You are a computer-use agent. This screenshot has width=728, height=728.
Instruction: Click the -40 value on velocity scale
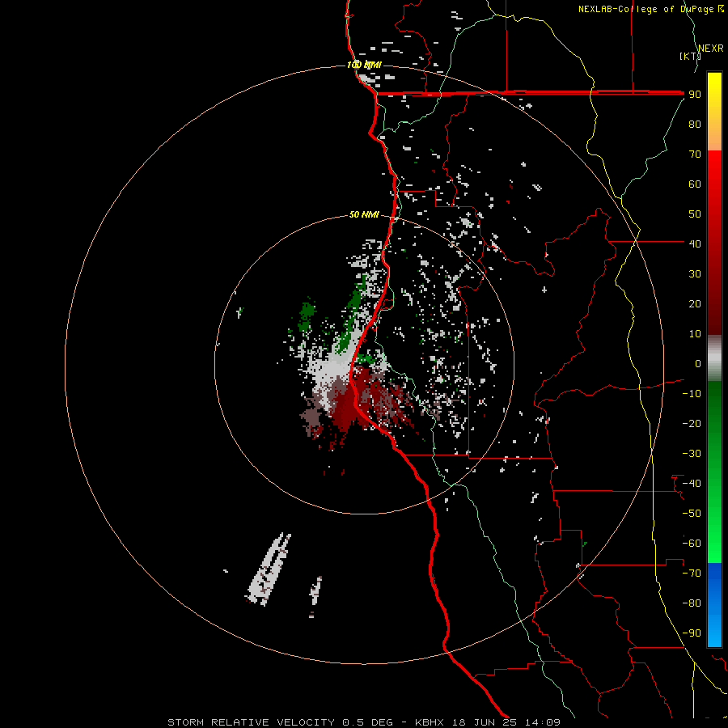(692, 484)
